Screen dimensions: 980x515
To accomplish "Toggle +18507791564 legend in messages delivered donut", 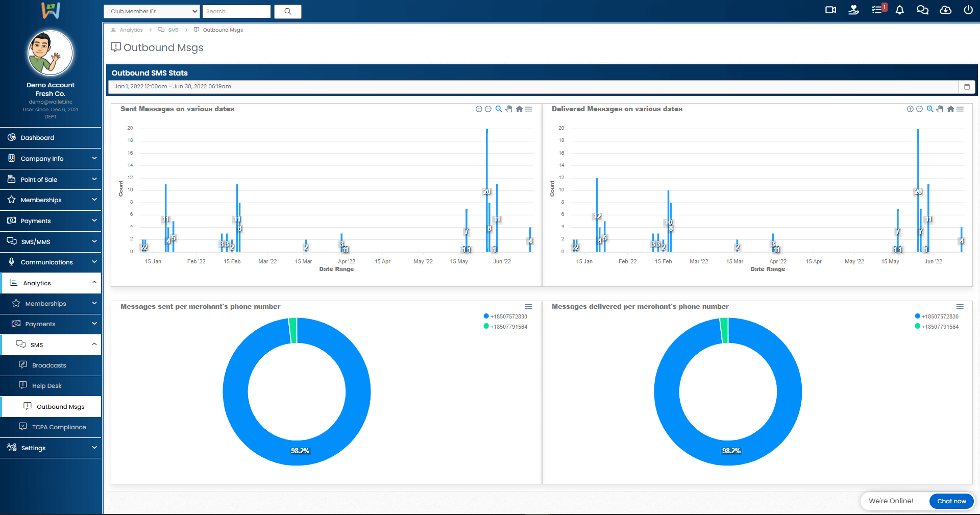I will 940,327.
